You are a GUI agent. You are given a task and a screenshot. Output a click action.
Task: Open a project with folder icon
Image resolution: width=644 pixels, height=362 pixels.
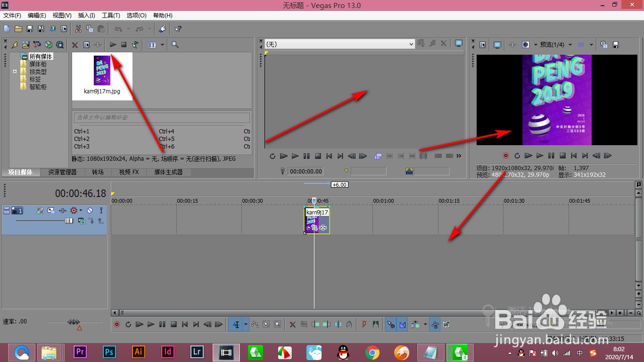[18, 29]
